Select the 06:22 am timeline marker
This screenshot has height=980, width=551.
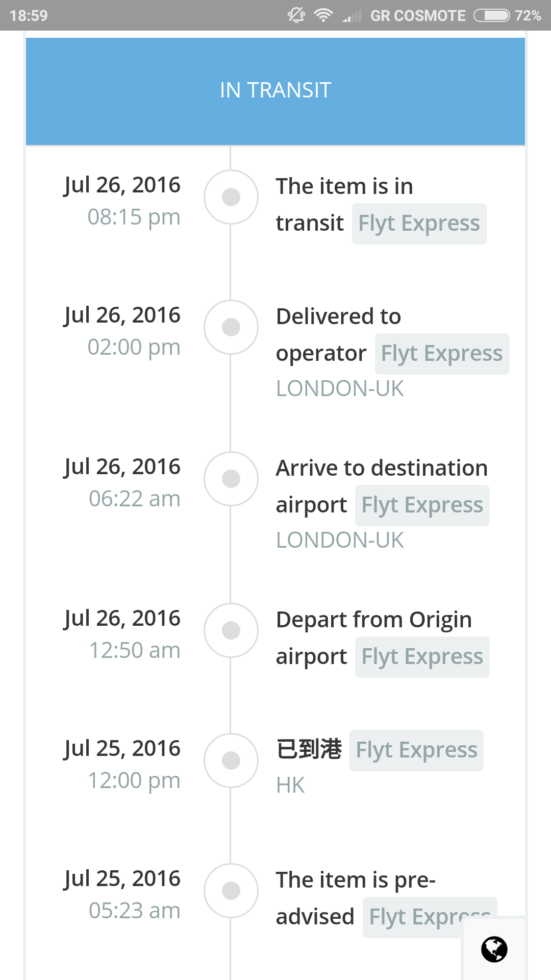(x=231, y=479)
